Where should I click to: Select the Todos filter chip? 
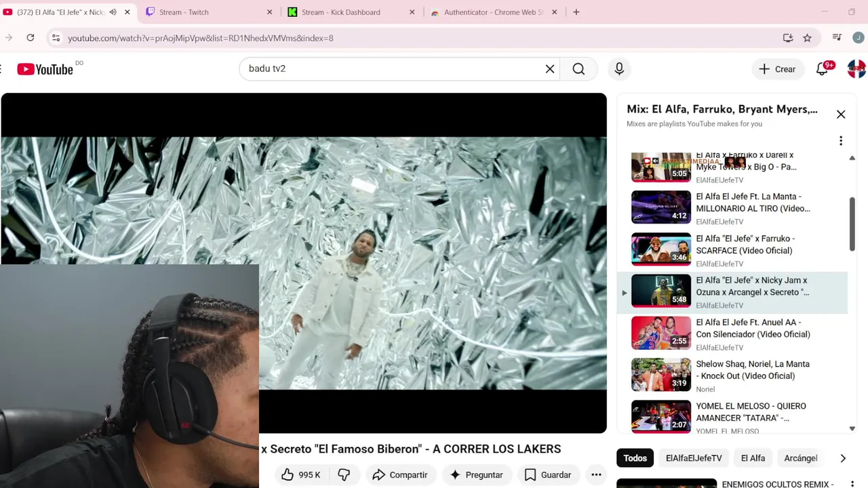pos(635,458)
